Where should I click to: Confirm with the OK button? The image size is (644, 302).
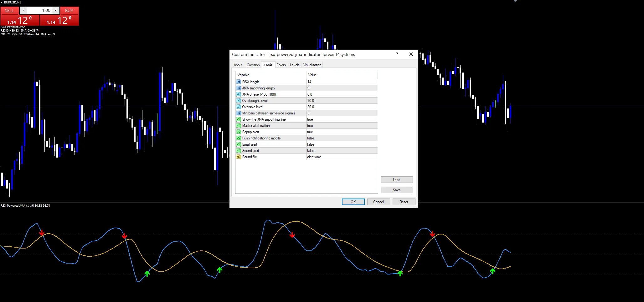pos(353,202)
